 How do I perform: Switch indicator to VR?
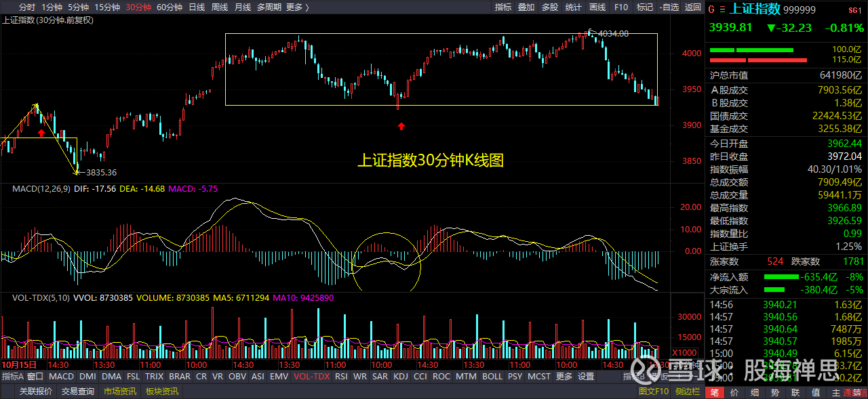(x=218, y=377)
